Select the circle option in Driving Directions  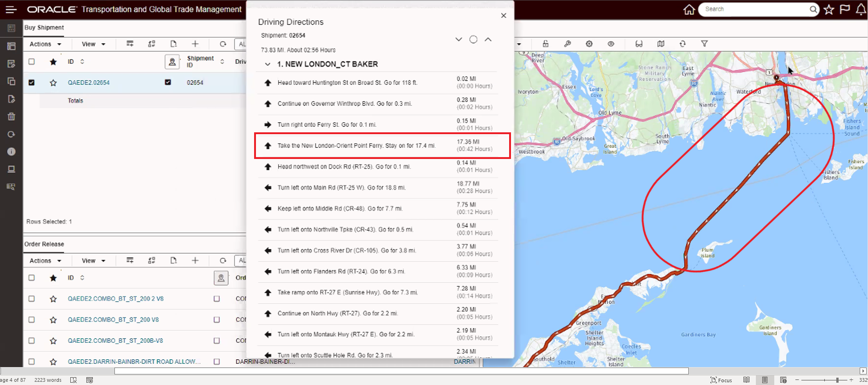(x=473, y=40)
